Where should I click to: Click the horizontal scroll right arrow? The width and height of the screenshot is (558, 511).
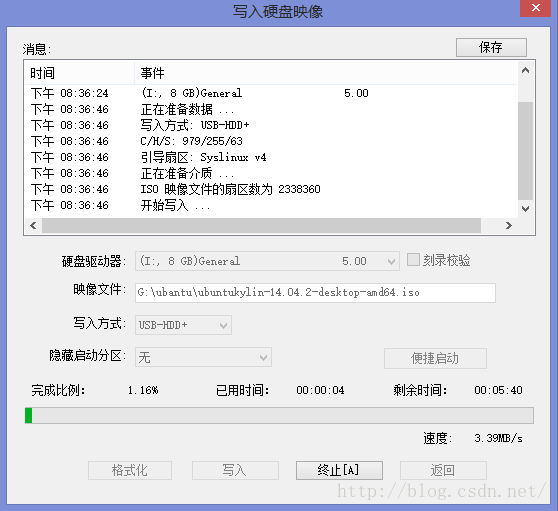(x=509, y=226)
